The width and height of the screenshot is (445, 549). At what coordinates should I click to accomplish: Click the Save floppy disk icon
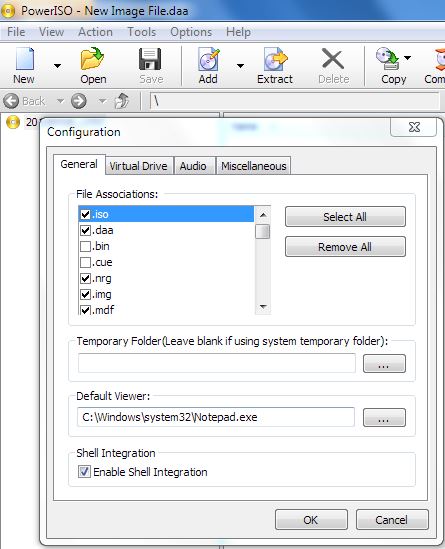pos(150,59)
